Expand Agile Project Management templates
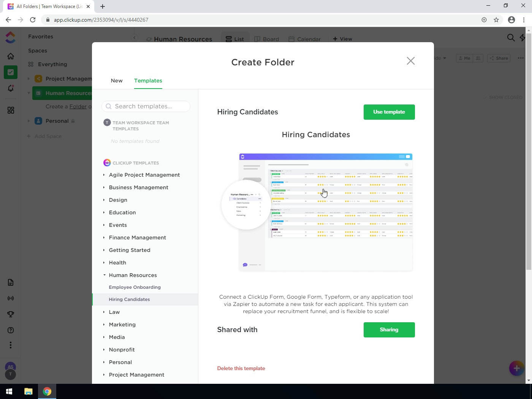Image resolution: width=532 pixels, height=399 pixels. 144,175
